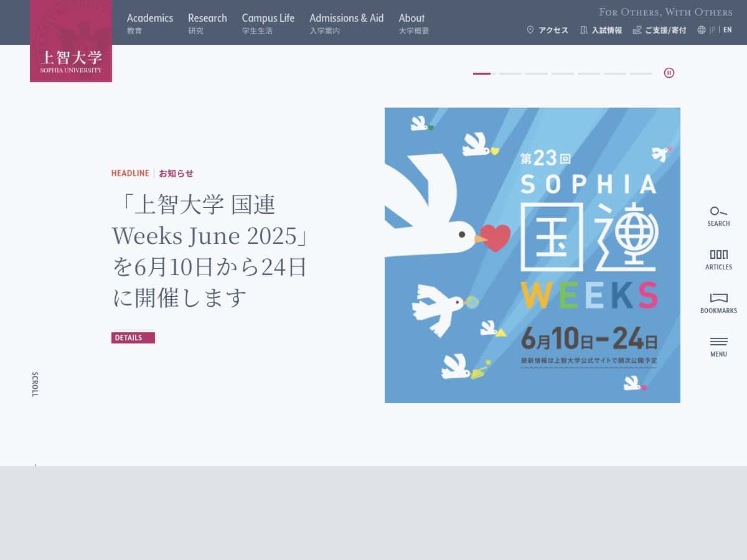This screenshot has width=747, height=560.
Task: Switch language to JP
Action: [x=713, y=30]
